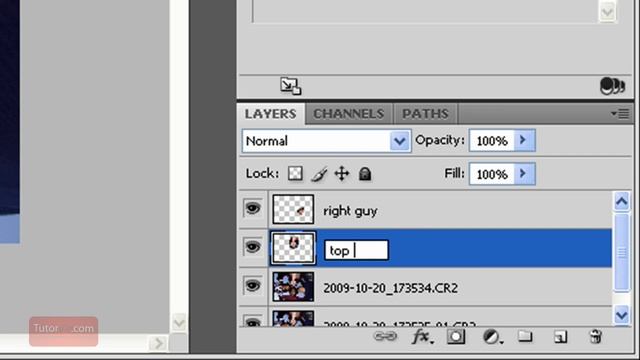The height and width of the screenshot is (360, 640).
Task: Create new fill or adjustment layer
Action: (x=492, y=337)
